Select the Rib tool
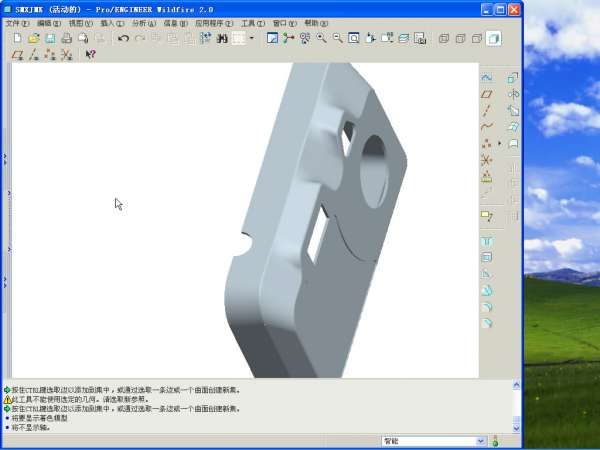Screen dimensions: 600x450 487,274
